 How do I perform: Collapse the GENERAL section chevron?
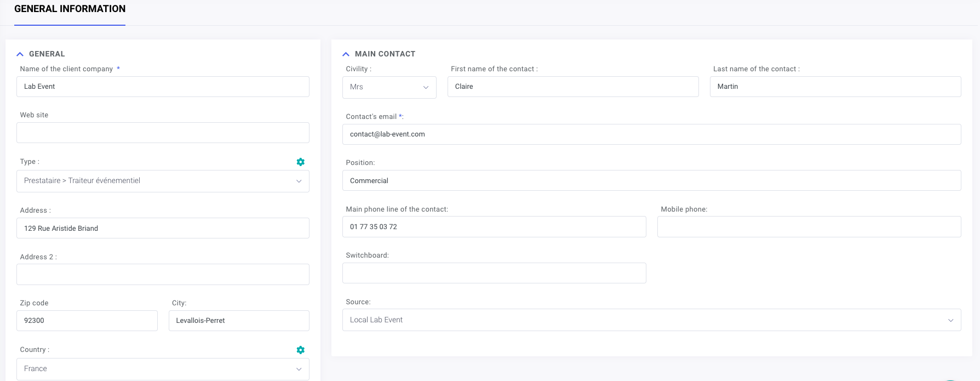pos(20,54)
